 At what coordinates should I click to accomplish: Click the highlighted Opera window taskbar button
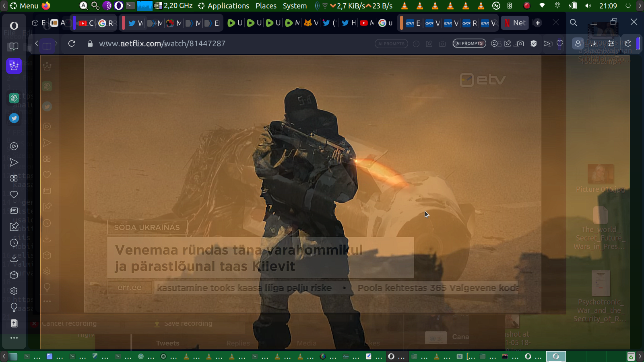point(556,356)
